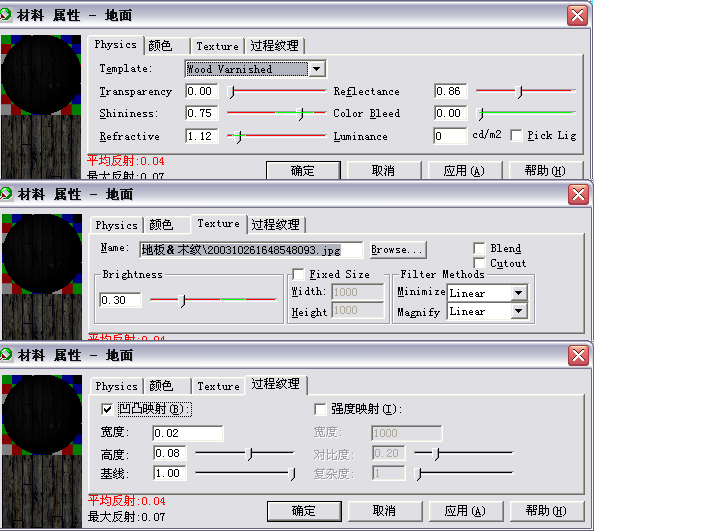Select Physics tab in bottom dialog
The image size is (709, 531).
pyautogui.click(x=116, y=386)
